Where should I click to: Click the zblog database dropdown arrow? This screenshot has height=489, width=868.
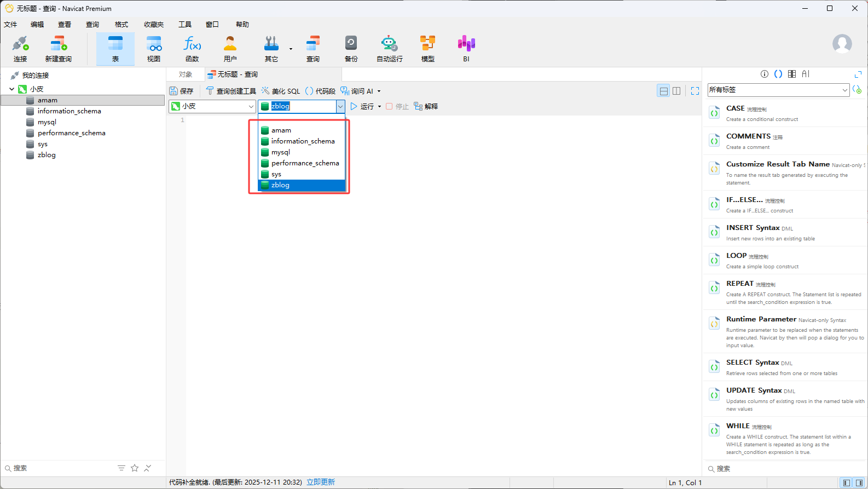(340, 106)
